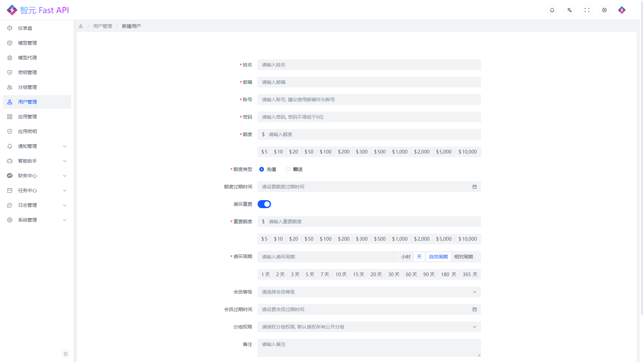The image size is (644, 362).
Task: Open the 会员等级 dropdown
Action: [x=369, y=292]
